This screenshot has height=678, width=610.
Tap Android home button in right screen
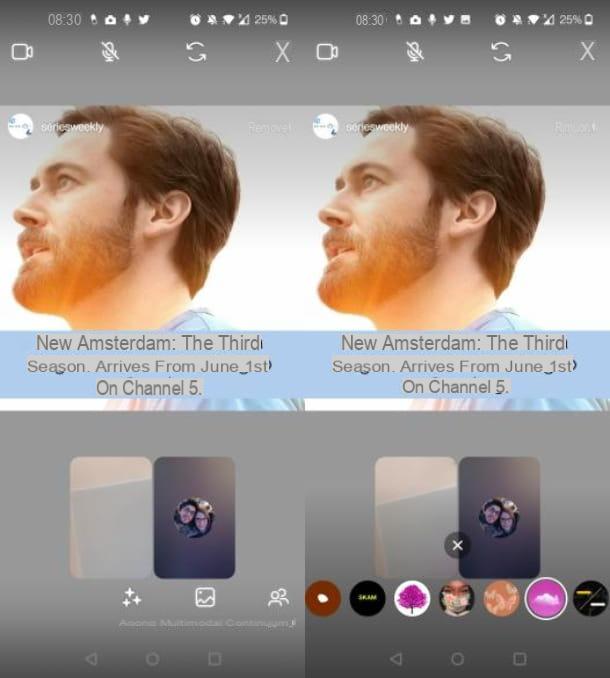[x=457, y=659]
